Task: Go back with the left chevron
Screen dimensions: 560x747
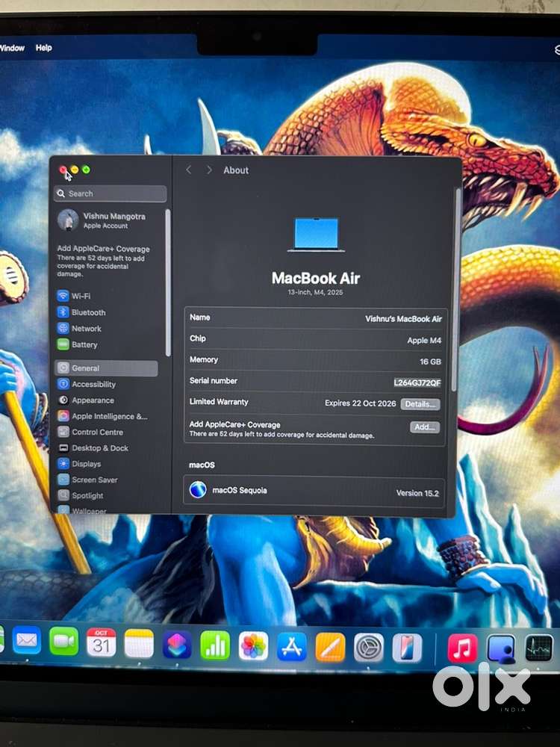Action: tap(189, 170)
